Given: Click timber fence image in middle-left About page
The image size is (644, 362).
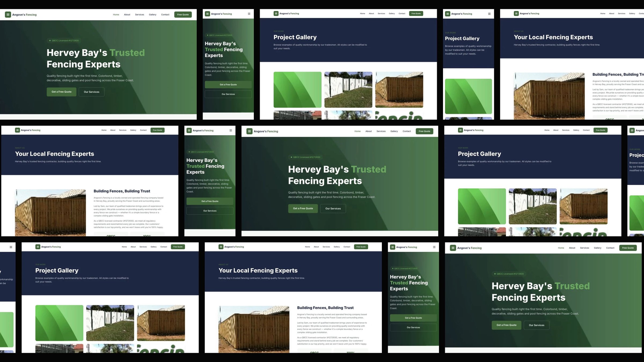Looking at the screenshot, I should 50,213.
